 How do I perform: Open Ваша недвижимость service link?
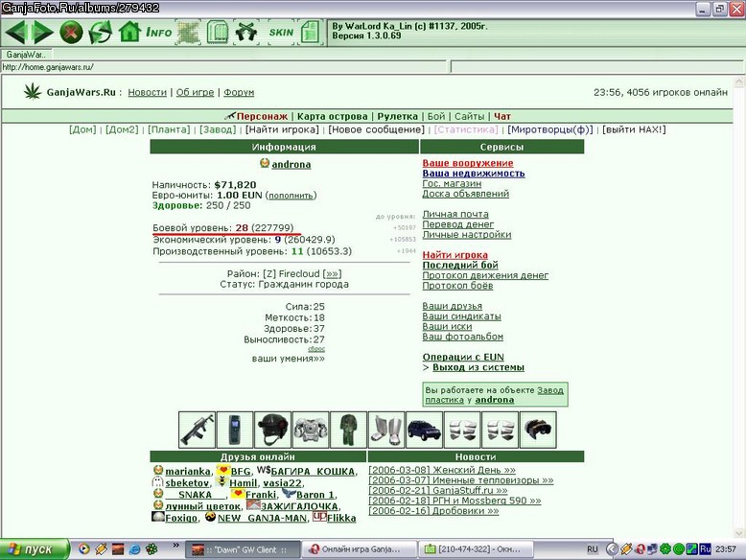click(474, 174)
